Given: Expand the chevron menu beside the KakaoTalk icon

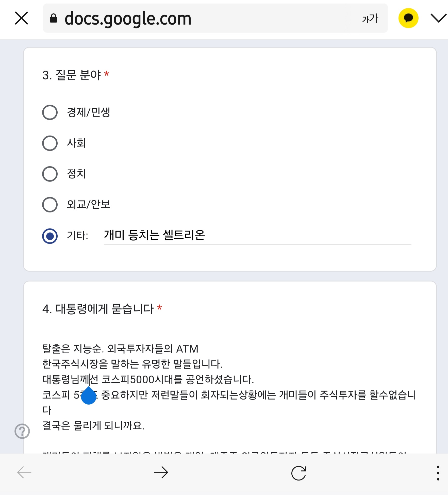Looking at the screenshot, I should 439,18.
